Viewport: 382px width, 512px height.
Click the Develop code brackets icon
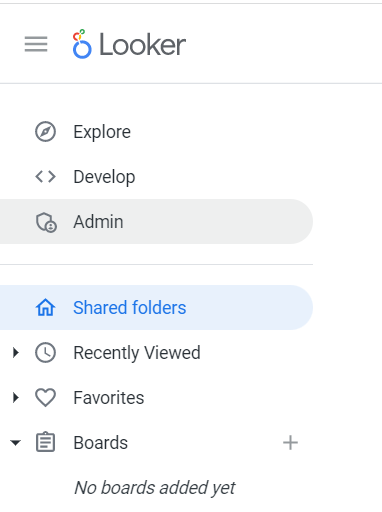pyautogui.click(x=45, y=177)
